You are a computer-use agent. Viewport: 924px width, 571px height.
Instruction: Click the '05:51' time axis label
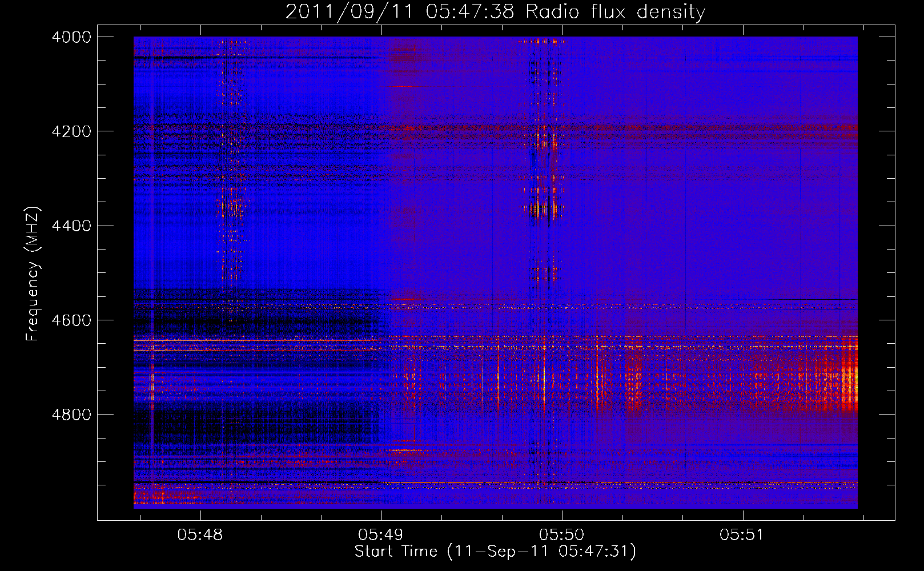[x=742, y=535]
